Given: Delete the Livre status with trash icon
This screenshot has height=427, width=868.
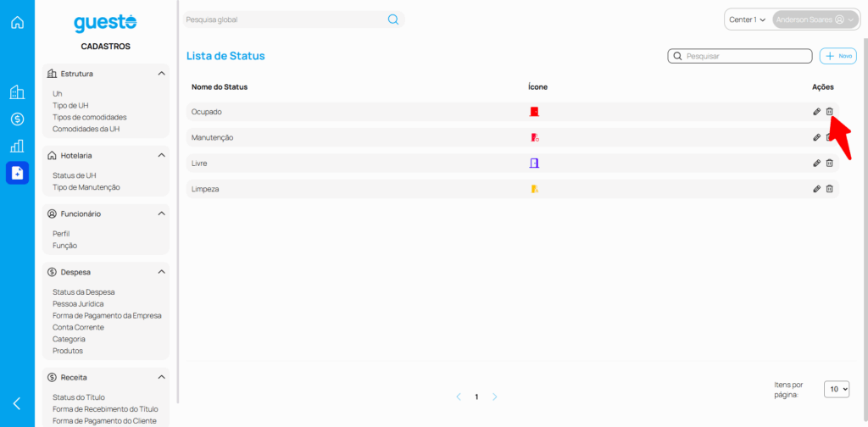Looking at the screenshot, I should point(830,164).
